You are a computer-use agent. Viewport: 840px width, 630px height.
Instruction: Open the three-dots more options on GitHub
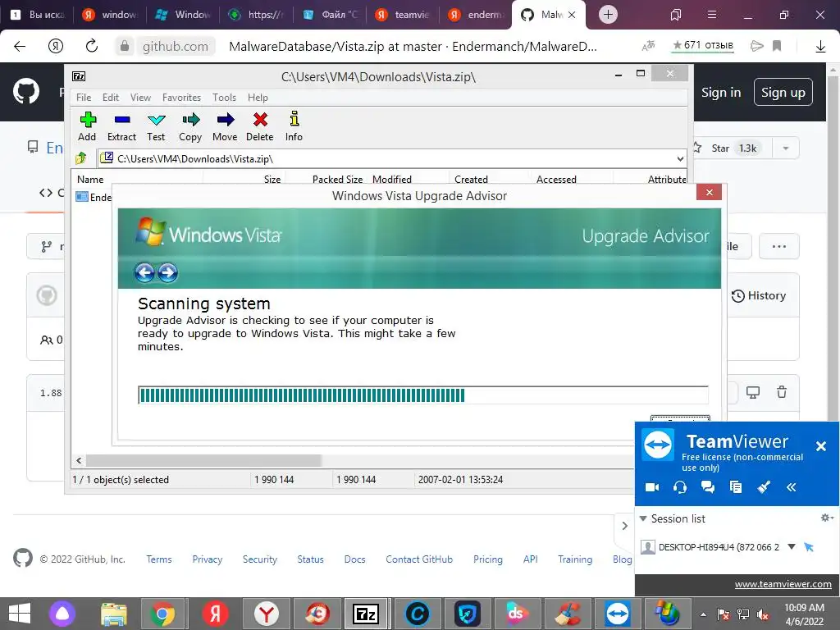pos(779,246)
